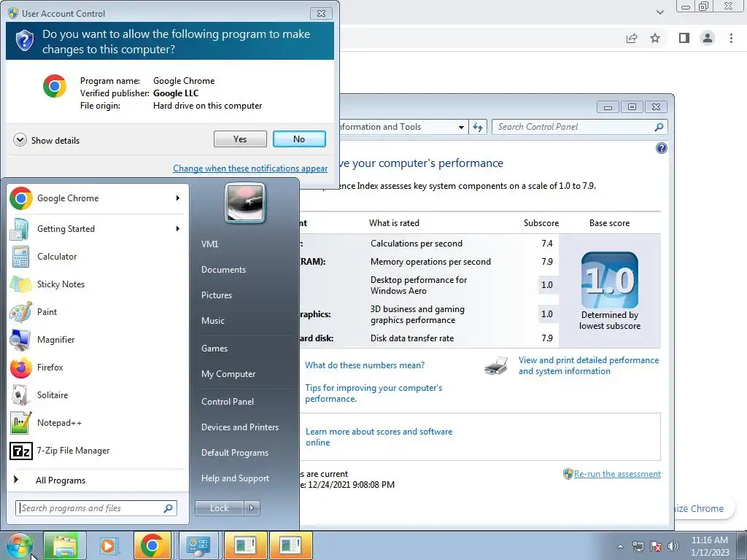
Task: Open Windows Explorer from the taskbar
Action: click(x=65, y=545)
